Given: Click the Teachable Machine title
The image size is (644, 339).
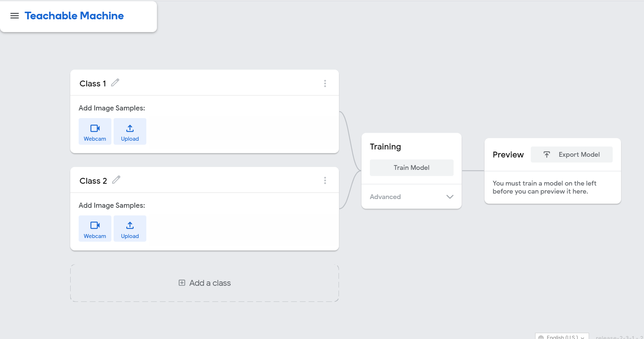Looking at the screenshot, I should (74, 16).
